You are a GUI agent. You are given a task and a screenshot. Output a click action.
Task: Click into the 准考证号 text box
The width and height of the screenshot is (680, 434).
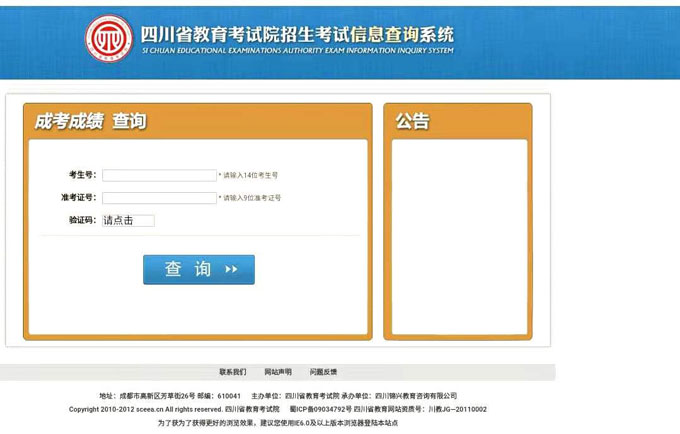(x=159, y=198)
